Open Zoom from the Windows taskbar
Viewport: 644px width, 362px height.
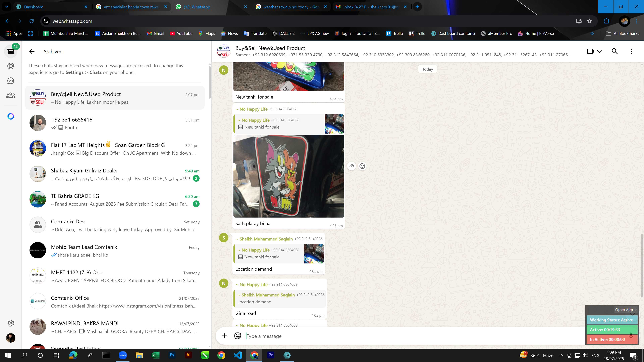click(122, 355)
